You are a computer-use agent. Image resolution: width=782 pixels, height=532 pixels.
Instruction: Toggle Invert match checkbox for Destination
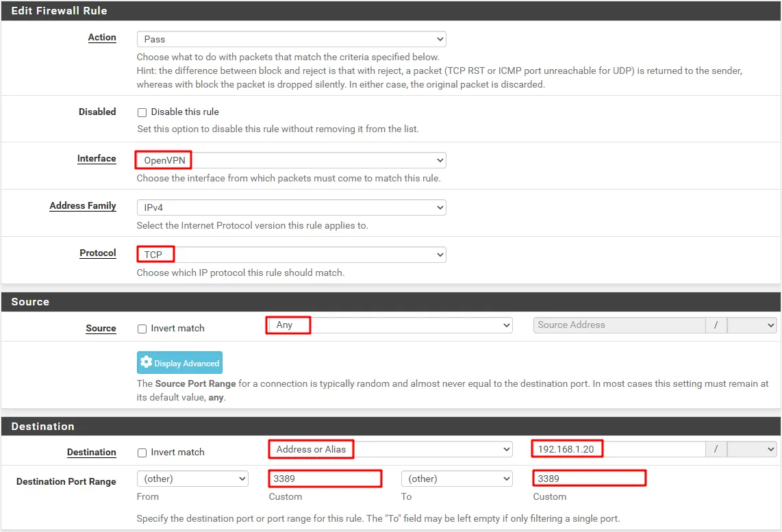tap(142, 453)
